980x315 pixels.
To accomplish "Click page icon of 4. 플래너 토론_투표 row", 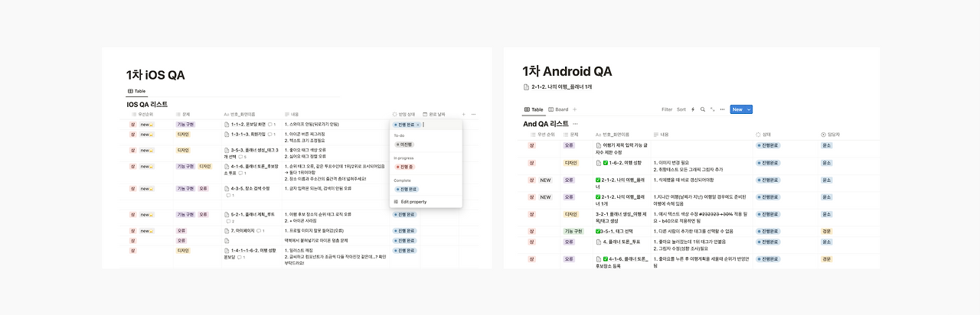I will [x=599, y=242].
